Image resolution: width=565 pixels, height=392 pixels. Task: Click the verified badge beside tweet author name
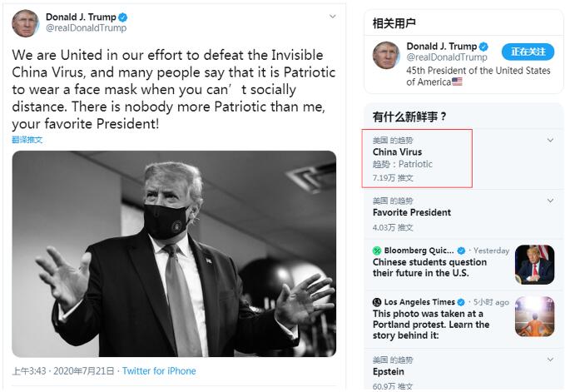click(x=123, y=17)
